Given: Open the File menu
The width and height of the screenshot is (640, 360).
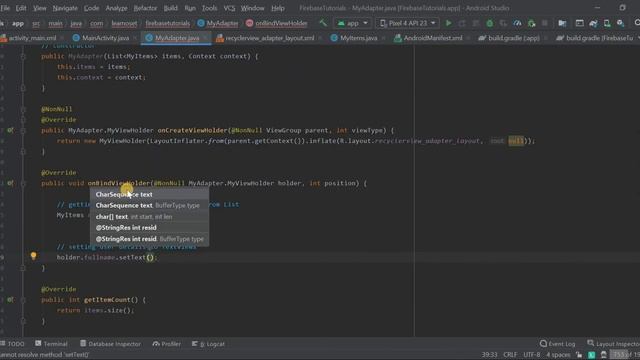Looking at the screenshot, I should [5, 8].
